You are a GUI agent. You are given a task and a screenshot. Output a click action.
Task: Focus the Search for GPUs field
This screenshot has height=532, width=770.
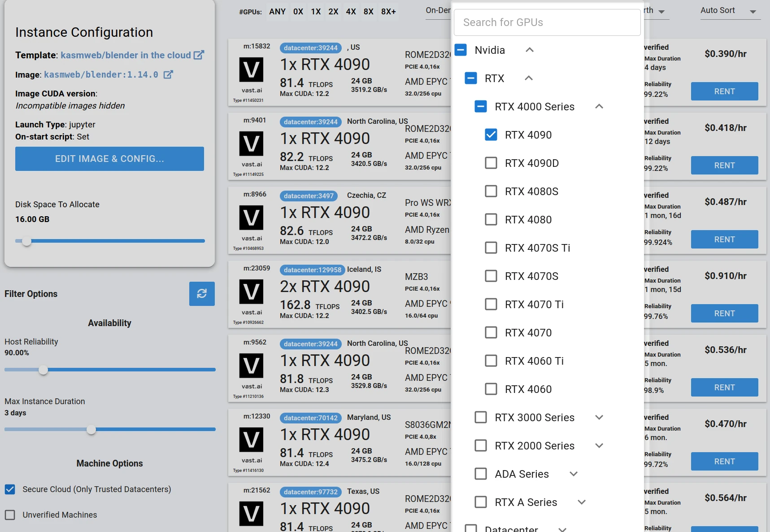547,22
